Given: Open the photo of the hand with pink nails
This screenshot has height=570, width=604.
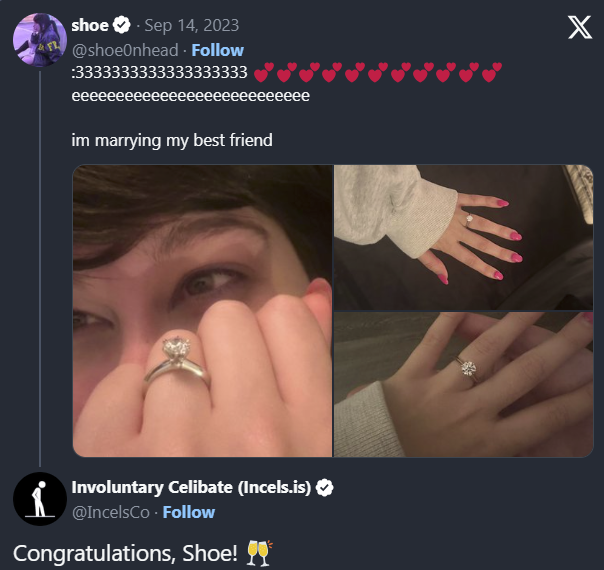Looking at the screenshot, I should (x=463, y=236).
